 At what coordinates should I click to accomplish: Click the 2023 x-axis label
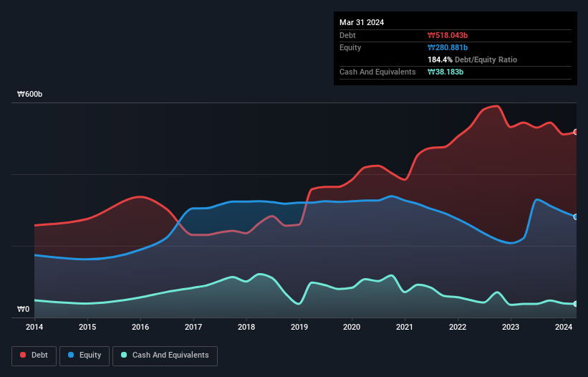(511, 327)
